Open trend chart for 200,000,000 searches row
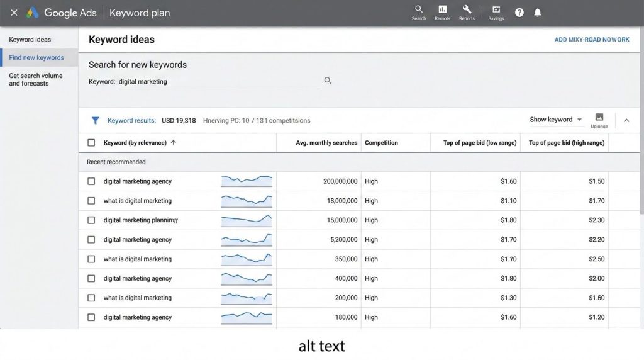The height and width of the screenshot is (360, 644). click(247, 181)
